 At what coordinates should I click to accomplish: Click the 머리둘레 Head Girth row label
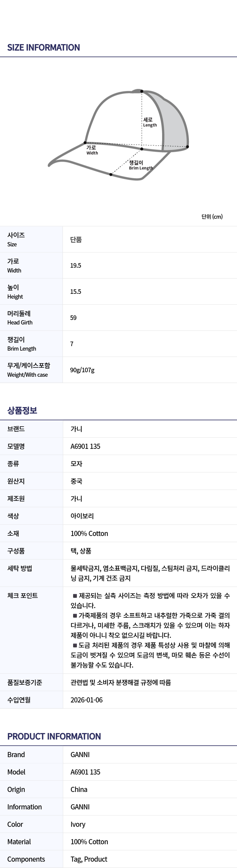click(x=20, y=317)
